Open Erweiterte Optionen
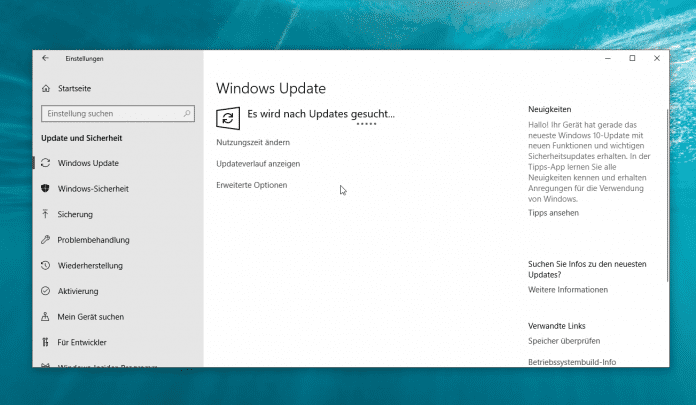 pyautogui.click(x=251, y=185)
